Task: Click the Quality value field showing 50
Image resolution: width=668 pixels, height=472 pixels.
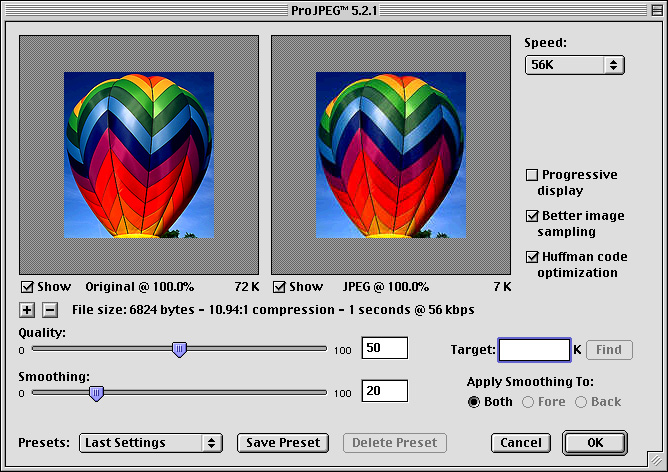Action: (384, 348)
